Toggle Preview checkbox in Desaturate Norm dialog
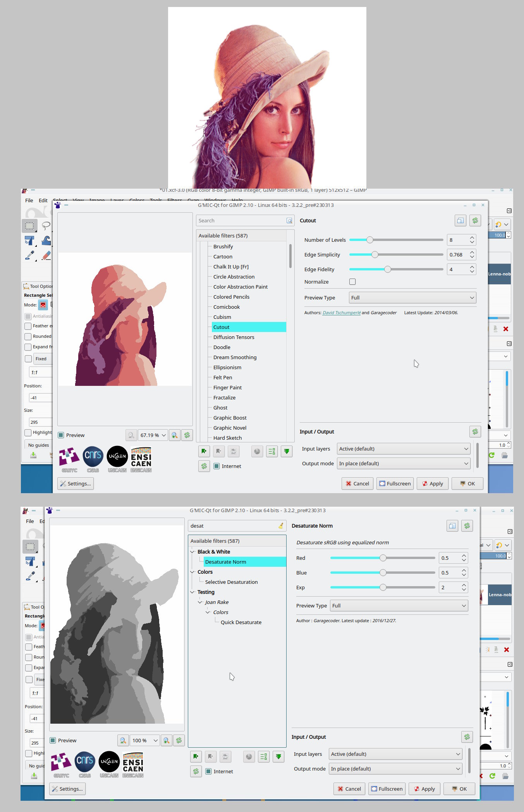 tap(53, 740)
